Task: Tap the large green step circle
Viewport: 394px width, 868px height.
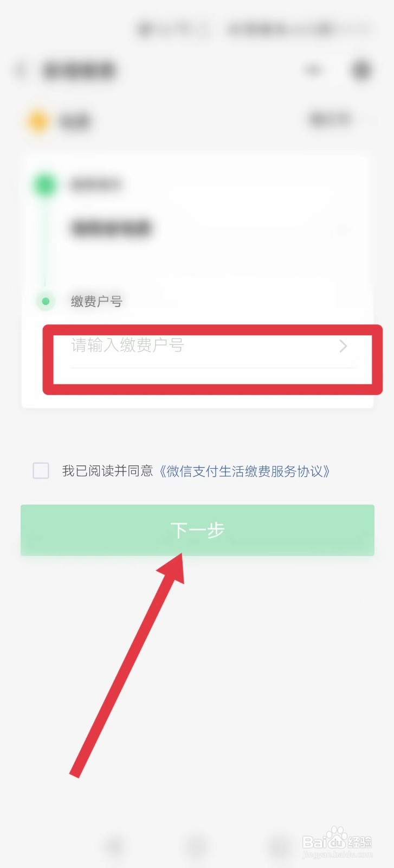Action: tap(46, 184)
